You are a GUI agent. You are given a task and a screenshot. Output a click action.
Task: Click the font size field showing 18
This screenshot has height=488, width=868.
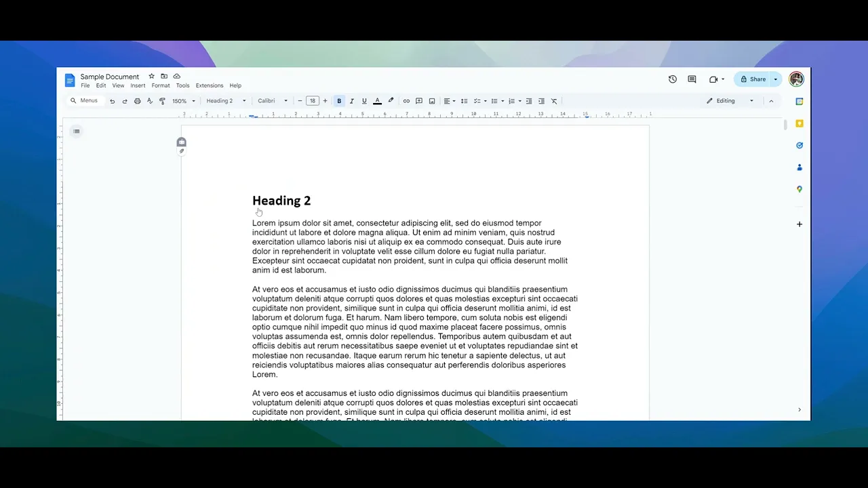313,101
